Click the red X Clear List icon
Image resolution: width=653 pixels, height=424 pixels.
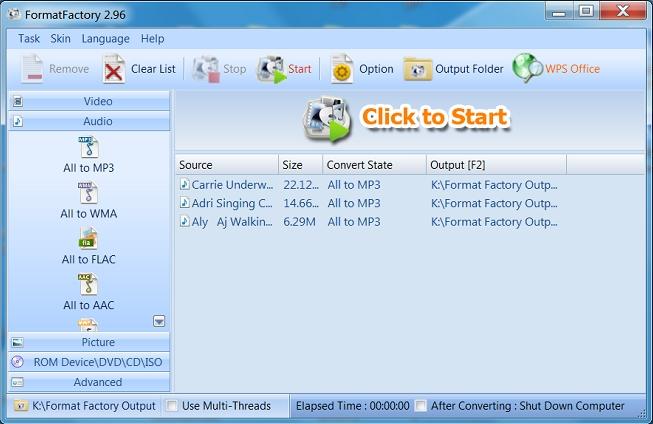click(x=114, y=69)
